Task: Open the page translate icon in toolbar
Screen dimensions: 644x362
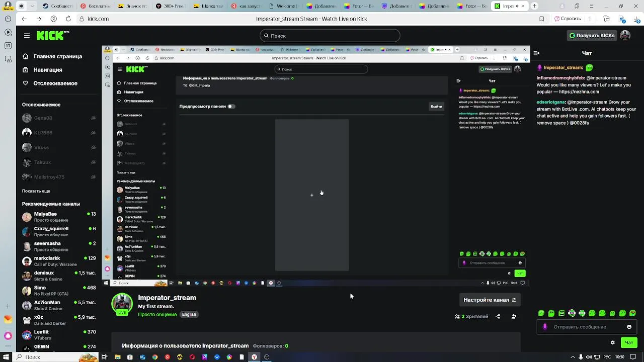Action: [x=606, y=19]
